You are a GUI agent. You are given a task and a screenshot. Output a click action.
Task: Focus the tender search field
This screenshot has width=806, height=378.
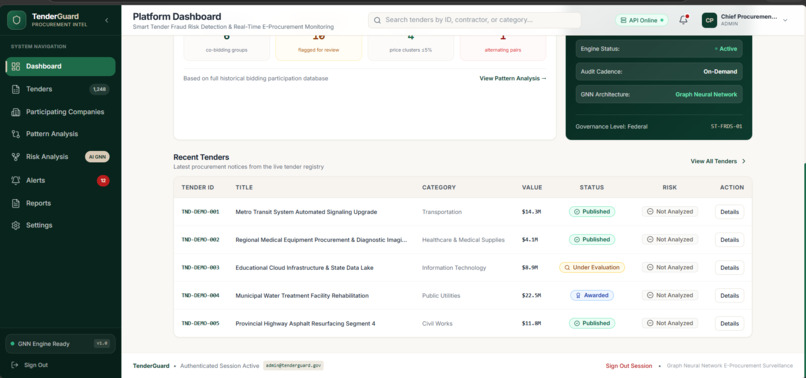coord(474,20)
